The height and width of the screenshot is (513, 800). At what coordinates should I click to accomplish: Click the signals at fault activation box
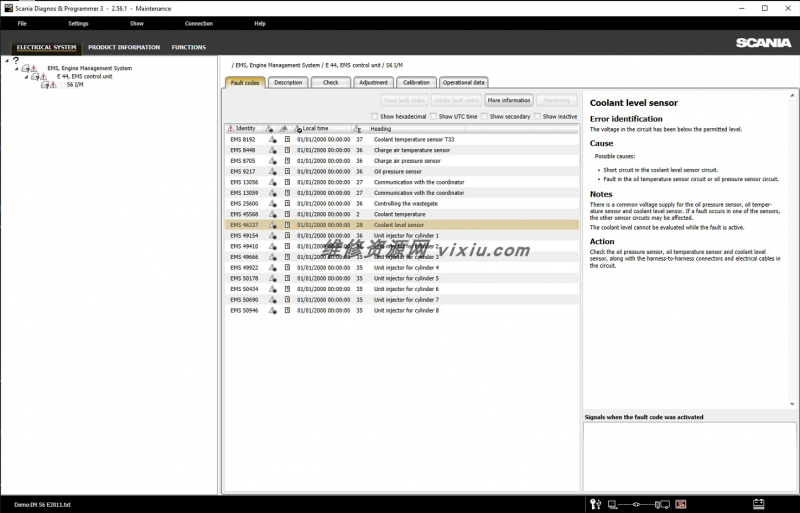[x=690, y=456]
